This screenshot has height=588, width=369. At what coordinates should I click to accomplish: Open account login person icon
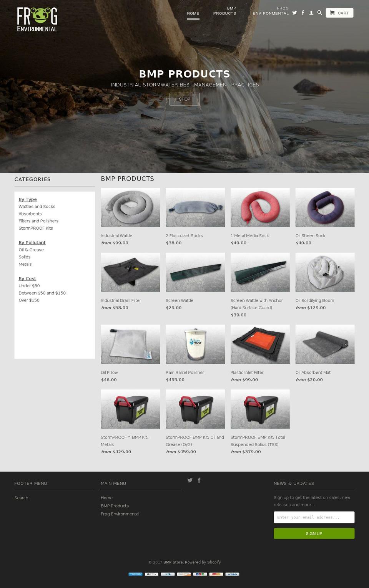point(311,13)
